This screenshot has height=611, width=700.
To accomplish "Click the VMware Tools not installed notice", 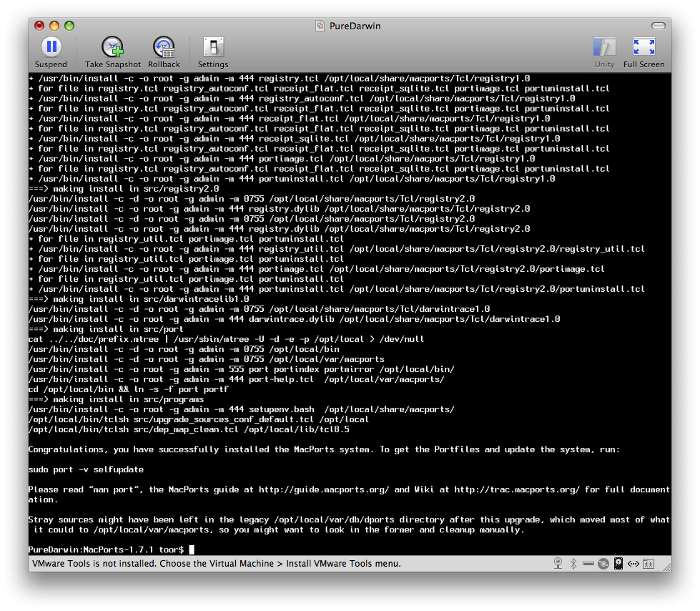I will tap(217, 564).
